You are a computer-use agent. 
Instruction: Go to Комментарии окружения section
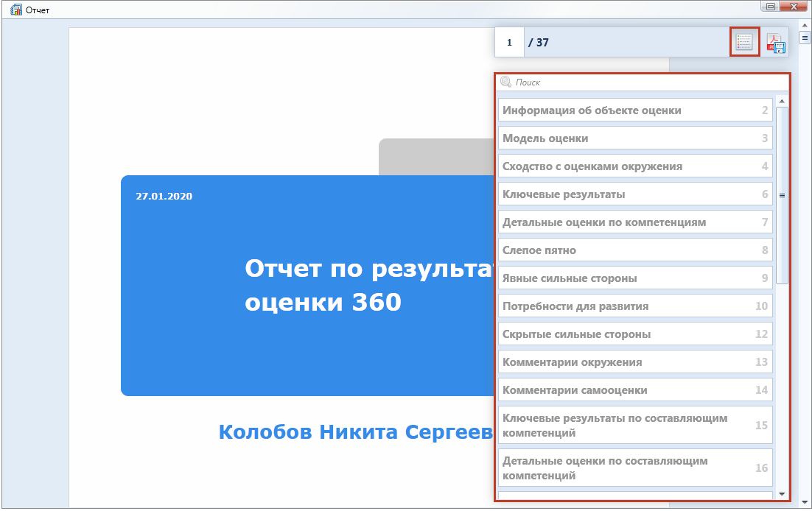(635, 362)
